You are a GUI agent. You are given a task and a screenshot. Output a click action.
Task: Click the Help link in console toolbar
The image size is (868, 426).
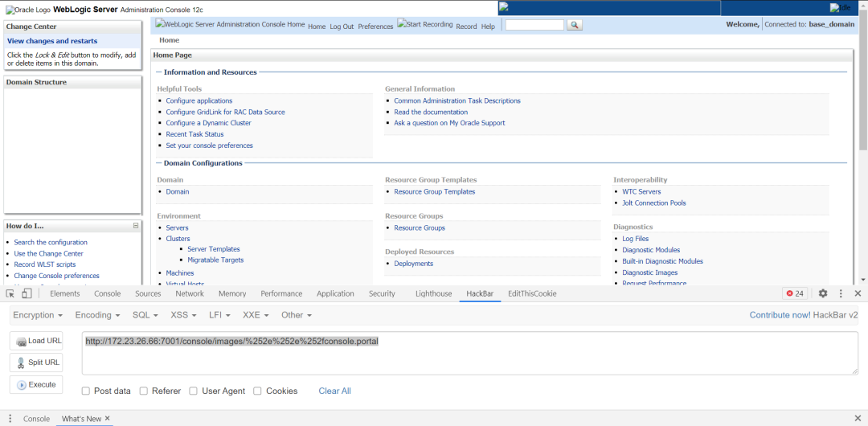click(x=488, y=27)
